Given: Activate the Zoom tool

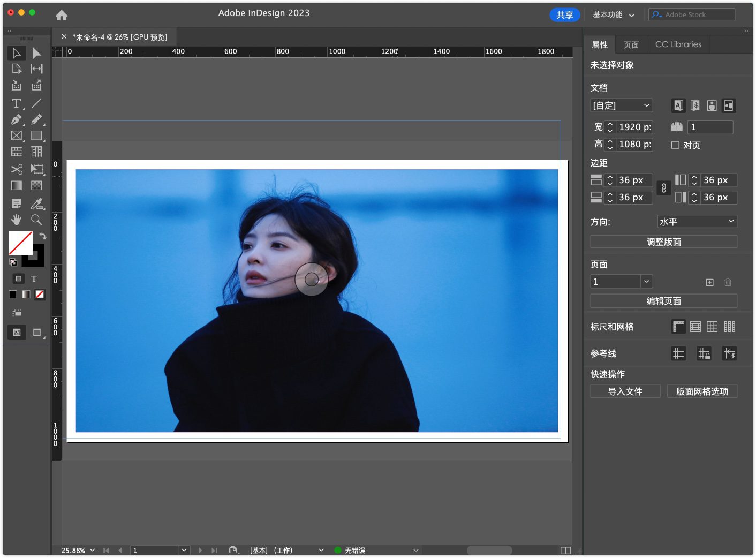Looking at the screenshot, I should [x=36, y=220].
